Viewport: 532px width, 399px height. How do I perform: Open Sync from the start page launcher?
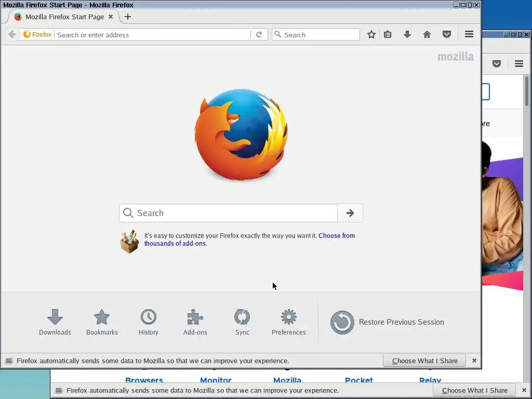[242, 322]
